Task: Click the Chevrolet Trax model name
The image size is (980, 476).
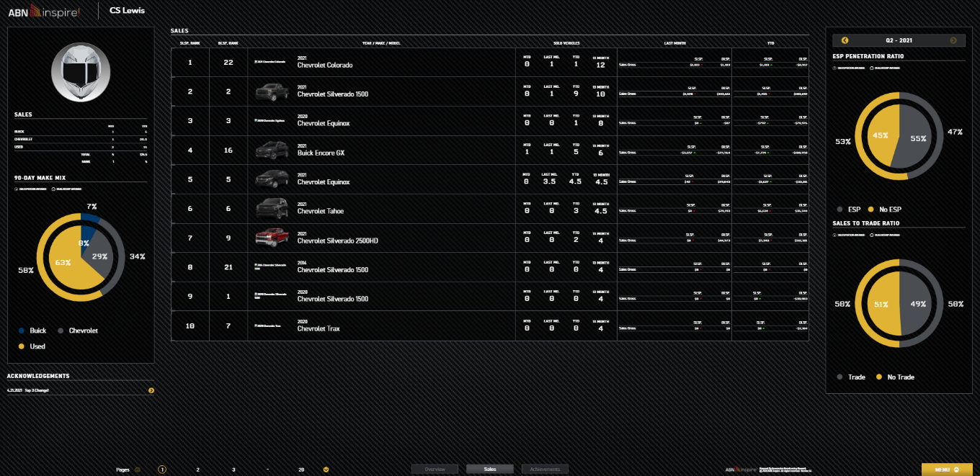Action: coord(318,329)
